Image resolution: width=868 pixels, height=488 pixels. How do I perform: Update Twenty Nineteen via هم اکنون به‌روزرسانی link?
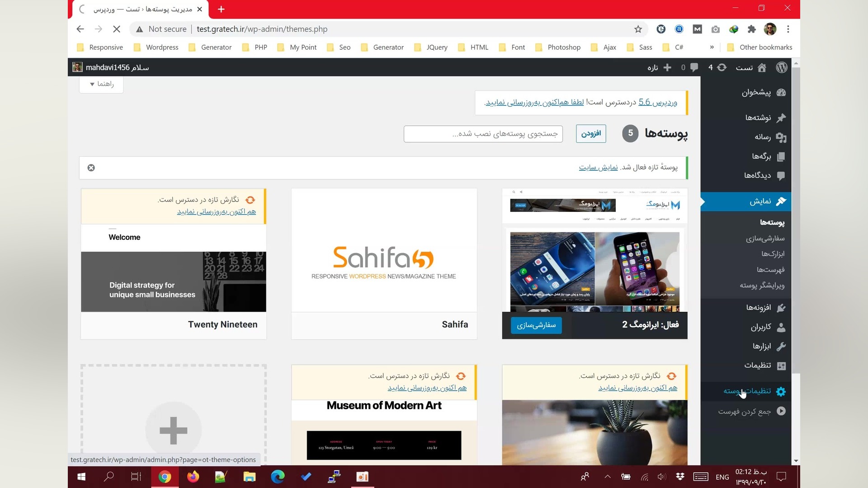point(216,212)
